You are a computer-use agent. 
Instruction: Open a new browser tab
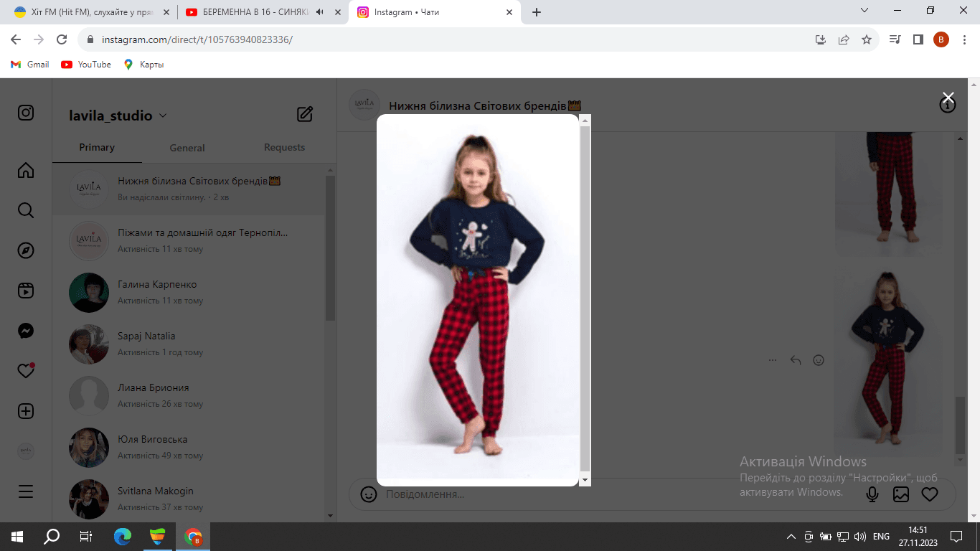pyautogui.click(x=537, y=12)
